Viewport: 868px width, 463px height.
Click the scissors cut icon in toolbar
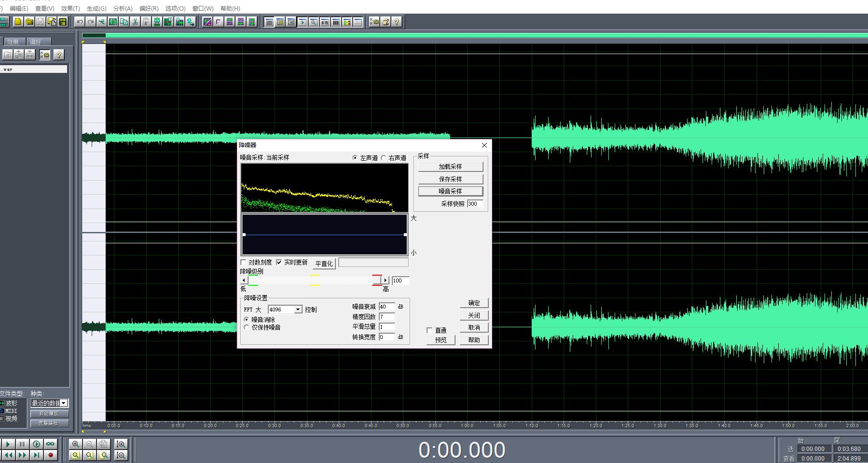click(x=135, y=22)
